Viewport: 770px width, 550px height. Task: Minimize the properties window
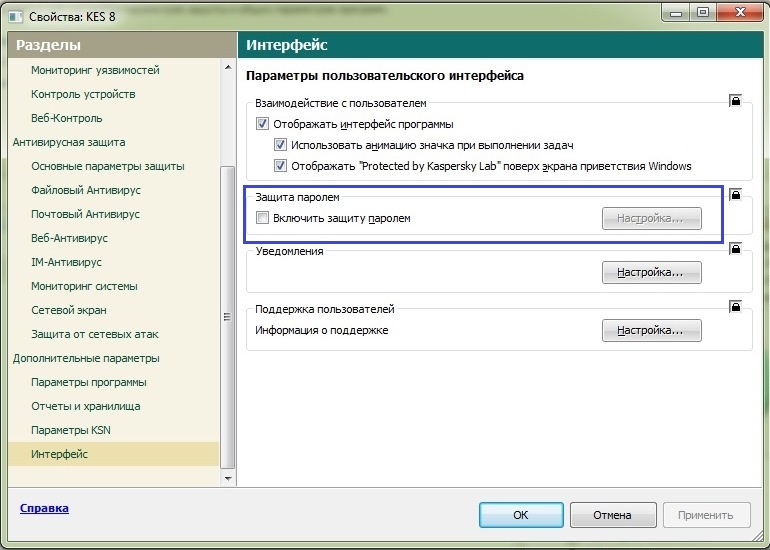(676, 13)
